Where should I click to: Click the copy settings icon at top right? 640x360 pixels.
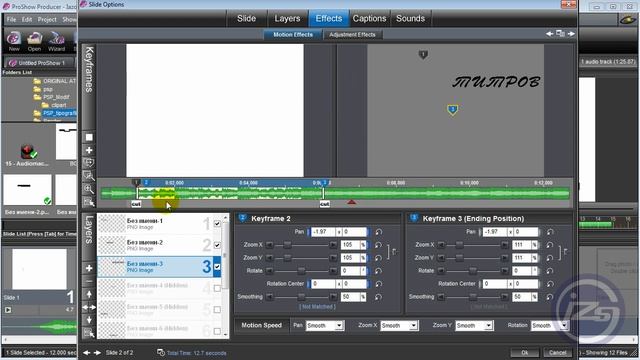point(560,34)
